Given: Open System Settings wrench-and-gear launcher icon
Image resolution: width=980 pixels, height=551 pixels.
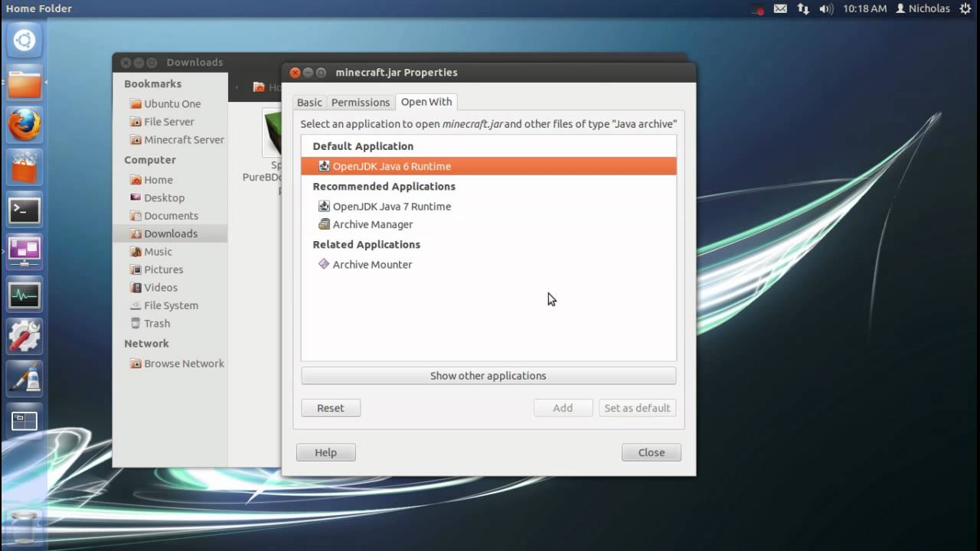Looking at the screenshot, I should (24, 337).
